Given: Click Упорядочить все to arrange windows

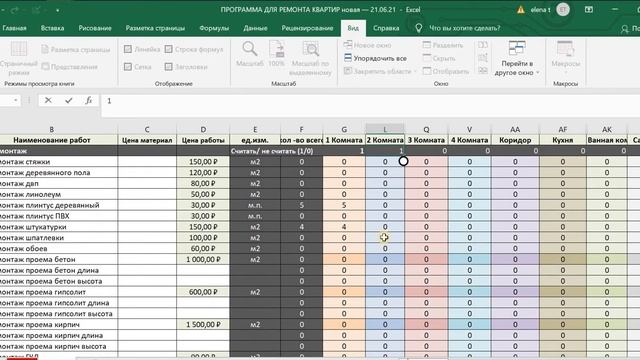Looking at the screenshot, I should [376, 58].
